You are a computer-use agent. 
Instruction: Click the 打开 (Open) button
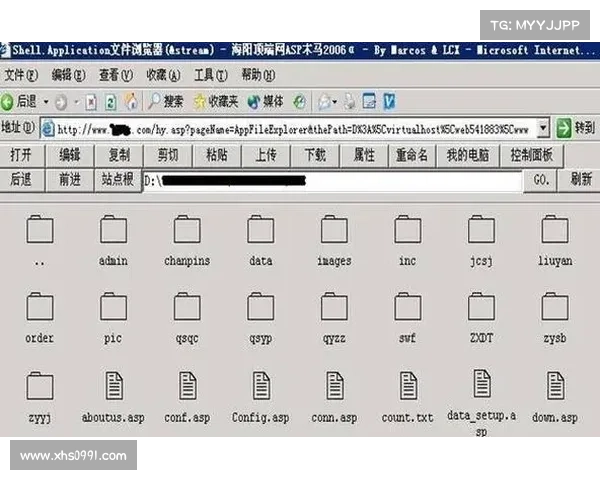click(21, 155)
